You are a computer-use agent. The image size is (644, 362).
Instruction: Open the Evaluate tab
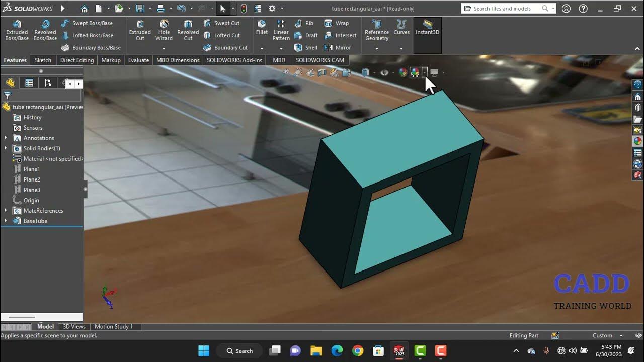(138, 60)
